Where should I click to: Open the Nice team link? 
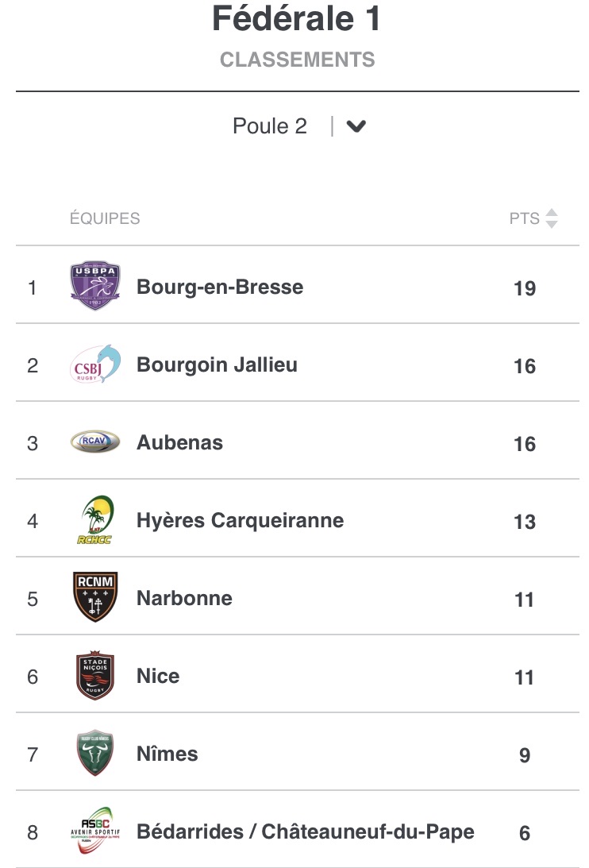coord(158,676)
